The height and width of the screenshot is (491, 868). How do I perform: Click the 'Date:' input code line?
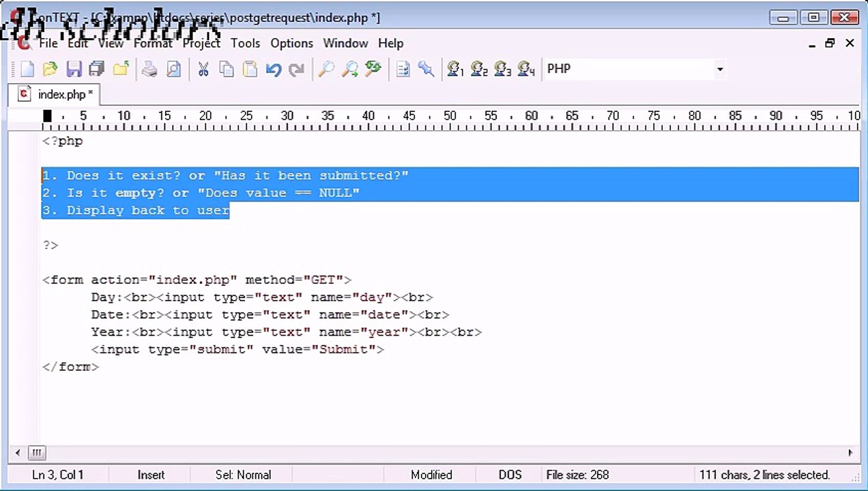coord(270,315)
